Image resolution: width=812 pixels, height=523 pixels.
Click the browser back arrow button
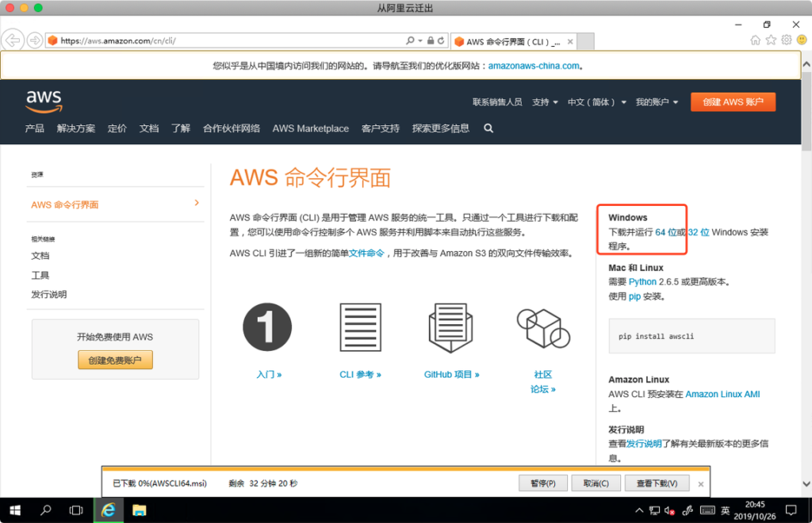click(13, 40)
